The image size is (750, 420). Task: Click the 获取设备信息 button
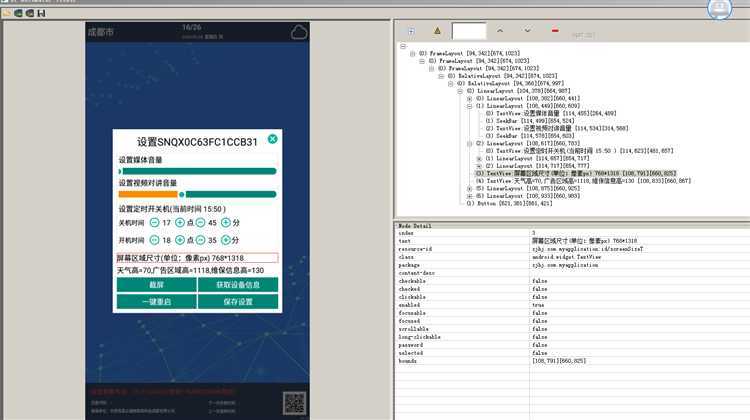[x=238, y=285]
